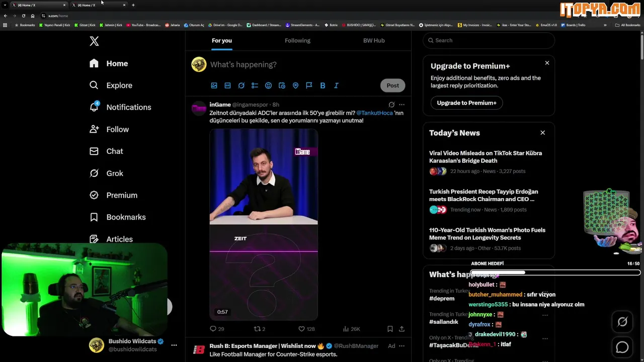This screenshot has height=362, width=644.
Task: Click the Search input field
Action: [x=489, y=40]
